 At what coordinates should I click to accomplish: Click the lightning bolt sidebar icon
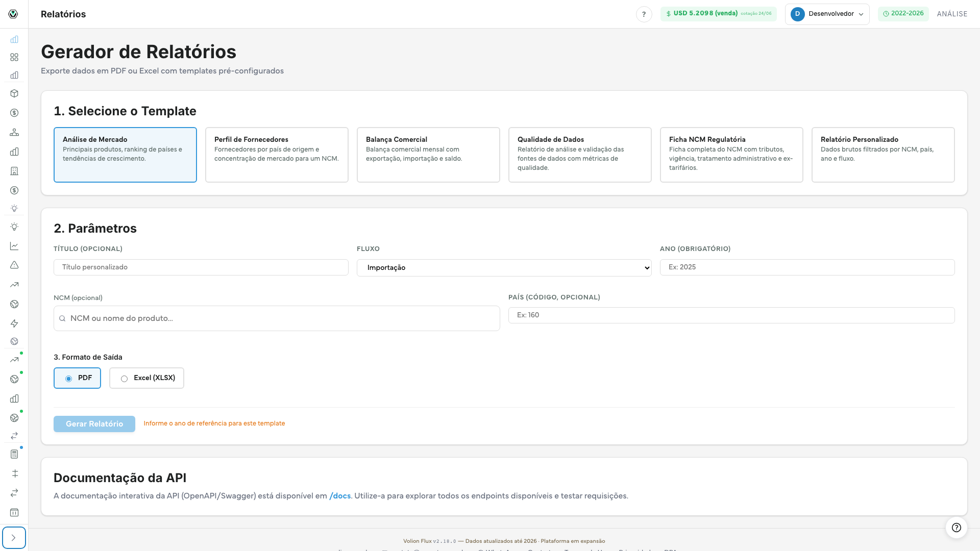tap(14, 323)
